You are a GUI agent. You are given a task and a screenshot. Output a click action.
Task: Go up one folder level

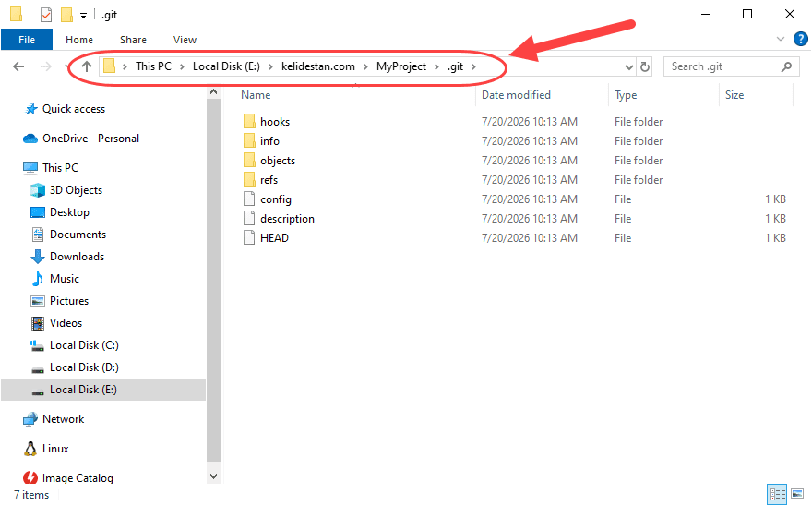(87, 66)
